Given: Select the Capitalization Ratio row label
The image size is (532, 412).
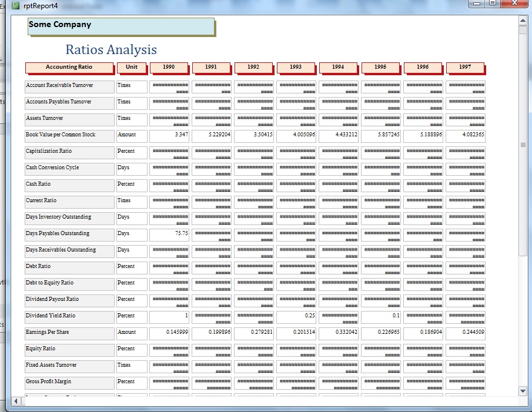Looking at the screenshot, I should [x=69, y=153].
